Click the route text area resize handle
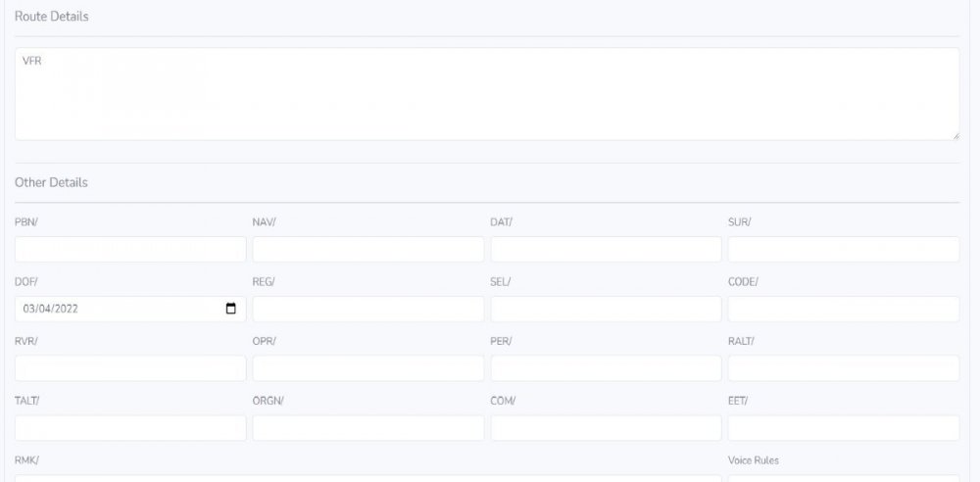Viewport: 980px width, 482px height. pos(955,136)
